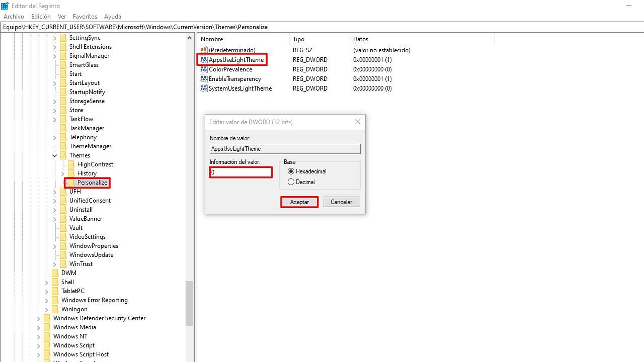Select the SystemUsesLightTheme DWORD icon
The image size is (644, 362).
coord(203,88)
